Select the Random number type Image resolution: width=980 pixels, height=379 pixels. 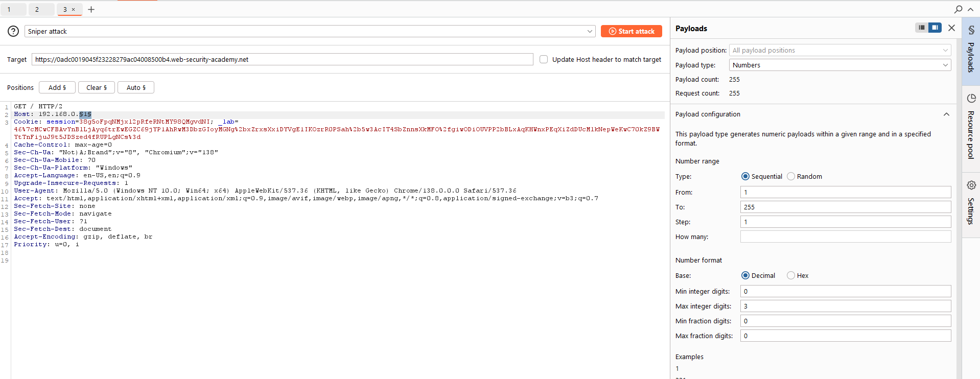click(791, 176)
